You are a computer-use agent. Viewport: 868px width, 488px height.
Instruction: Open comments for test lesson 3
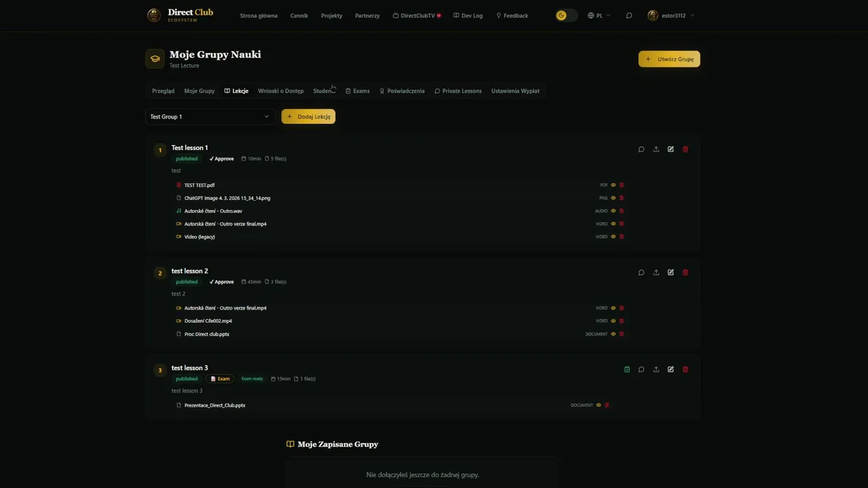[641, 369]
